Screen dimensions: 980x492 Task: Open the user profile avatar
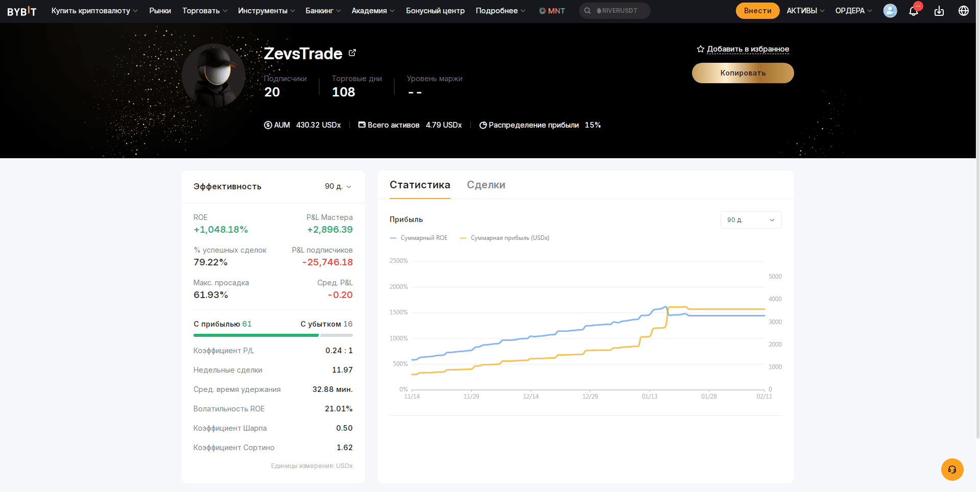coord(890,11)
